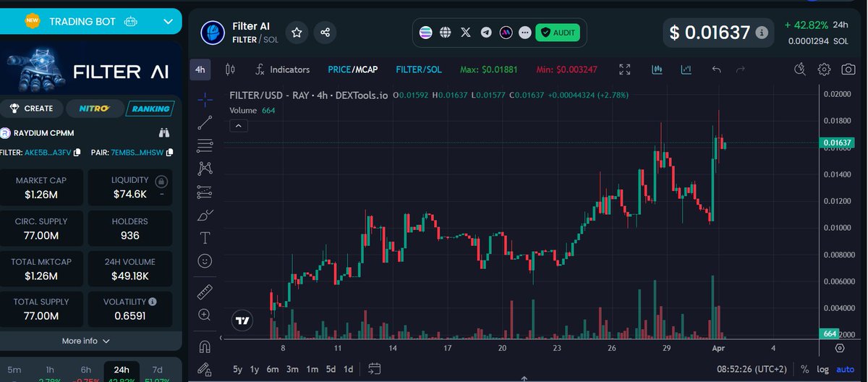Open the candlestick chart style selector
Image resolution: width=868 pixels, height=382 pixels.
(x=231, y=69)
